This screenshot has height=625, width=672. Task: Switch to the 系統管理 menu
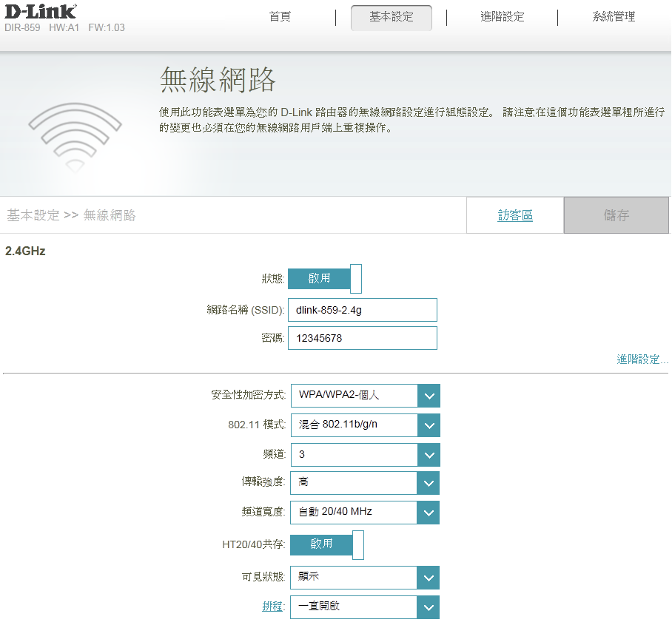(x=614, y=17)
